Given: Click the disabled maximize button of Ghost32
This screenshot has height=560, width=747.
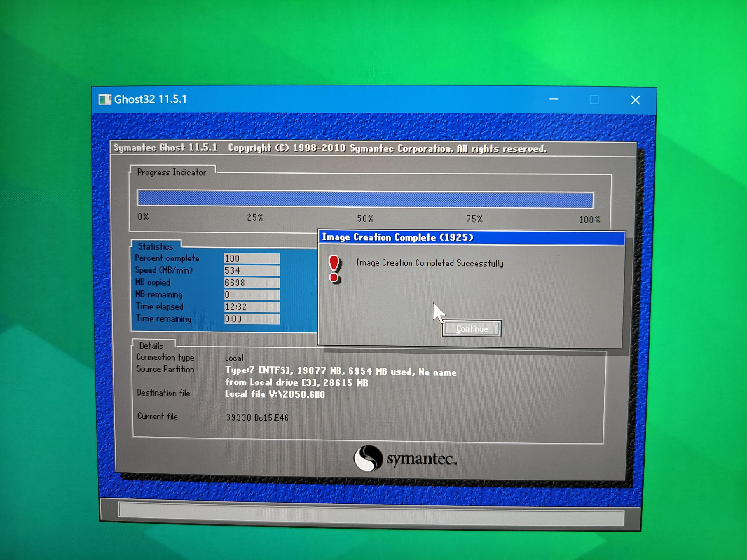Looking at the screenshot, I should (594, 99).
